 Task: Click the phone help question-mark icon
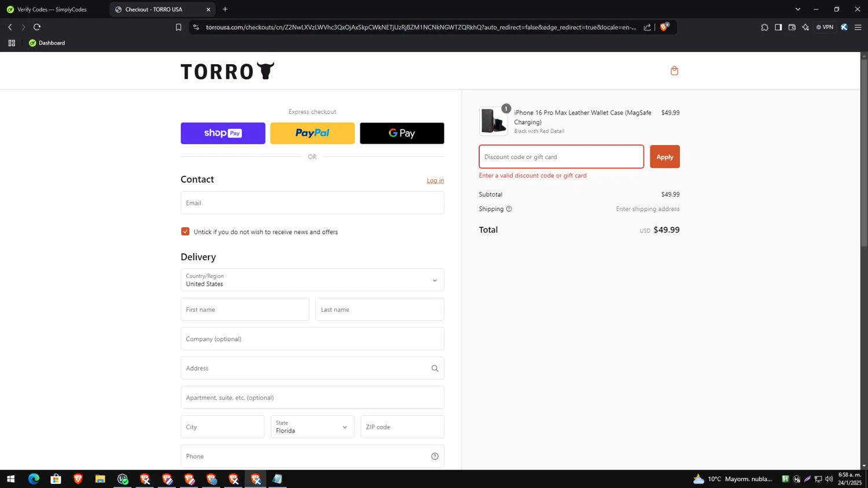click(435, 456)
